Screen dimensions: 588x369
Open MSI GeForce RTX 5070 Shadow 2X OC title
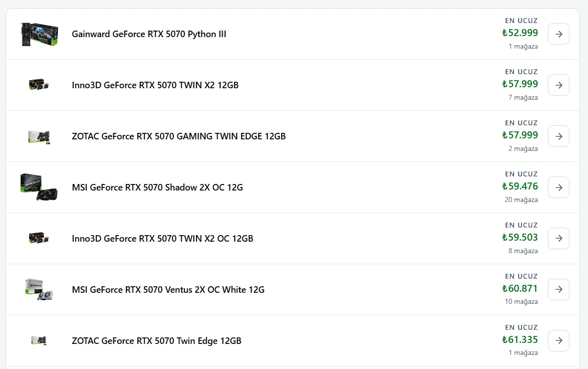coord(157,188)
